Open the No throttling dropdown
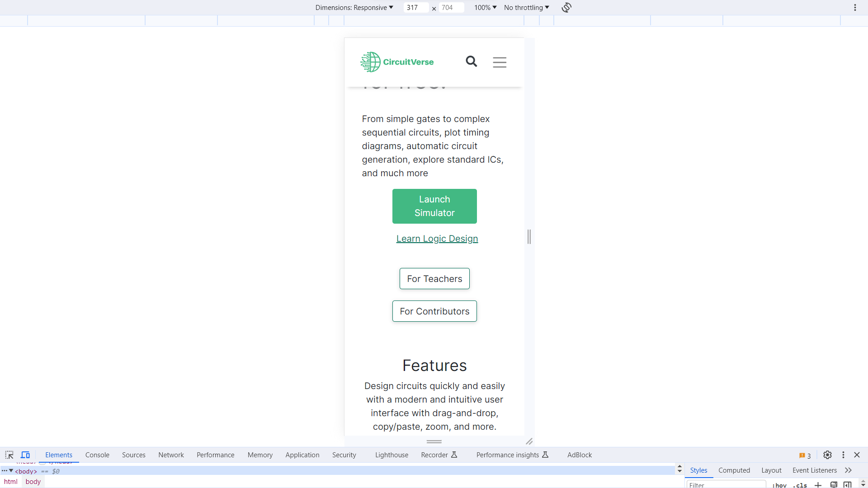Screen dimensions: 868x488 pos(526,7)
